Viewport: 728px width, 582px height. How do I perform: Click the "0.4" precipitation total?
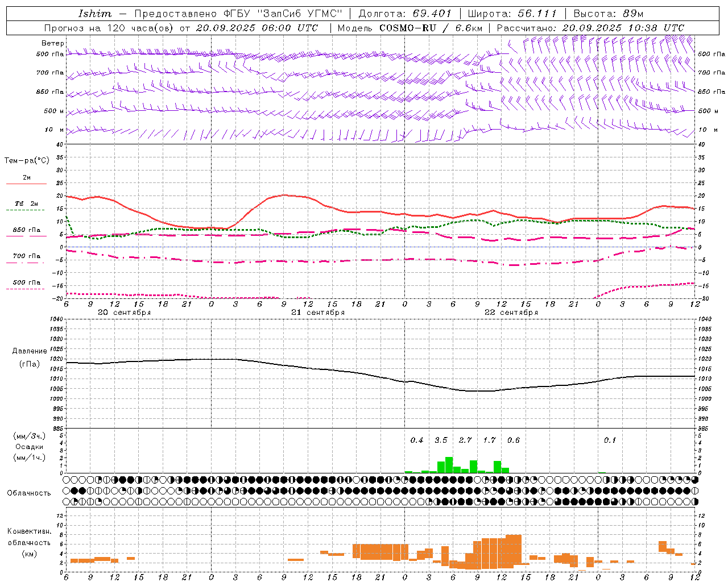tap(417, 440)
